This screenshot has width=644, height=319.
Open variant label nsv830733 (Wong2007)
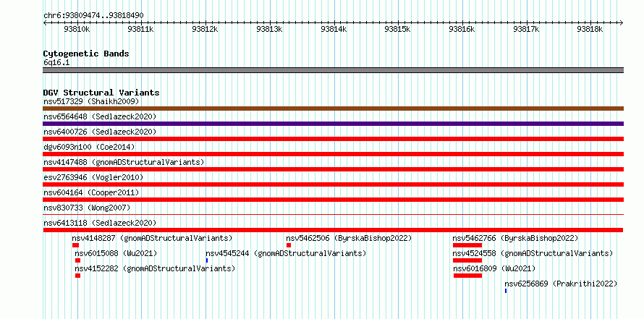point(87,208)
